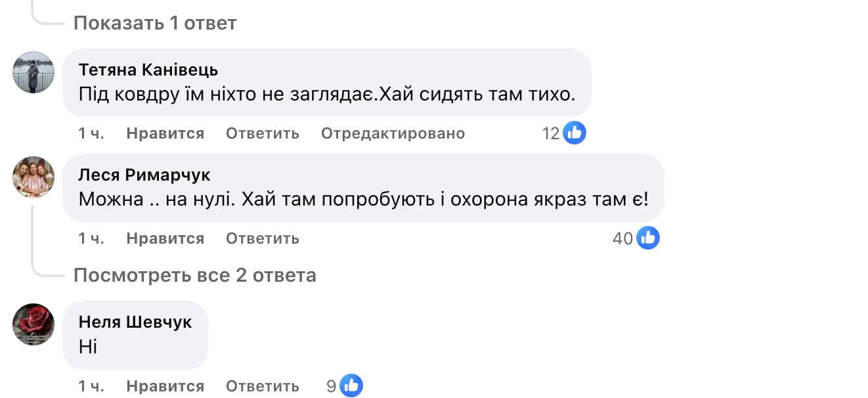Expand "Показать 1 ответ" replies

point(155,24)
